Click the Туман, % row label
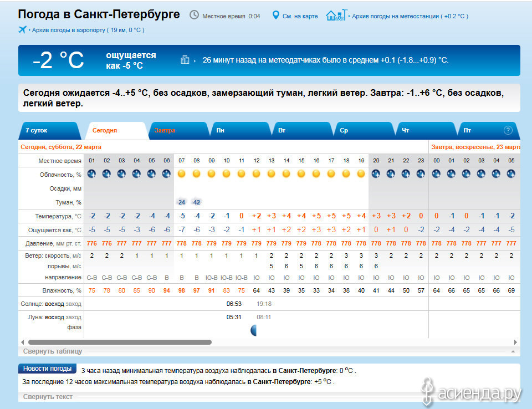This screenshot has width=532, height=409. [69, 203]
